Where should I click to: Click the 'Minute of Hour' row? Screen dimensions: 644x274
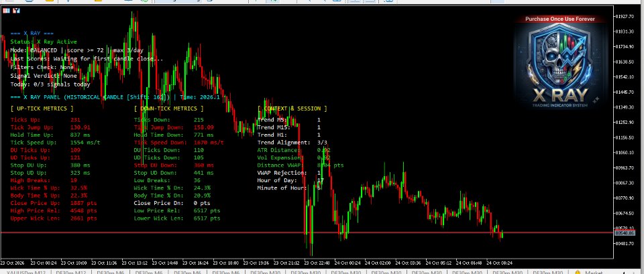pos(288,188)
